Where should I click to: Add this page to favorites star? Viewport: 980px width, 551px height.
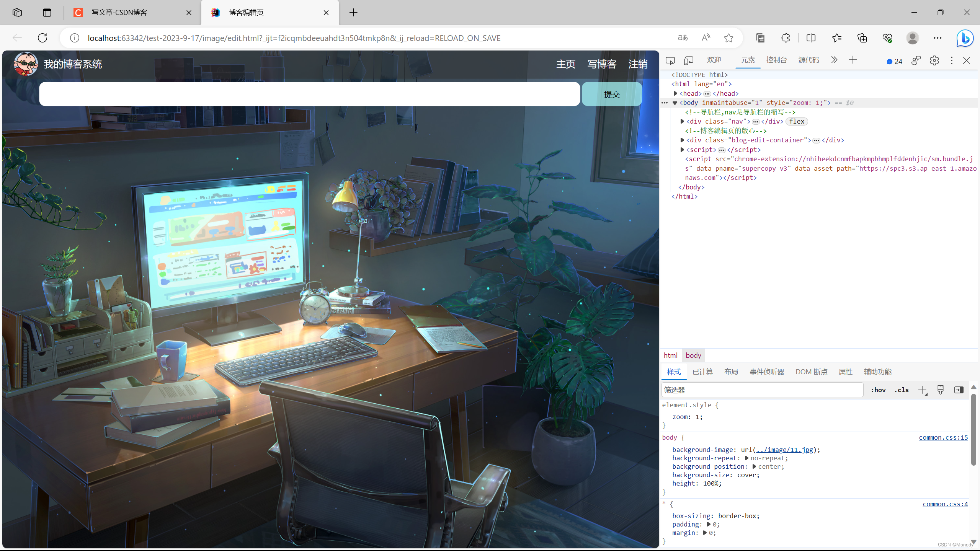coord(728,38)
